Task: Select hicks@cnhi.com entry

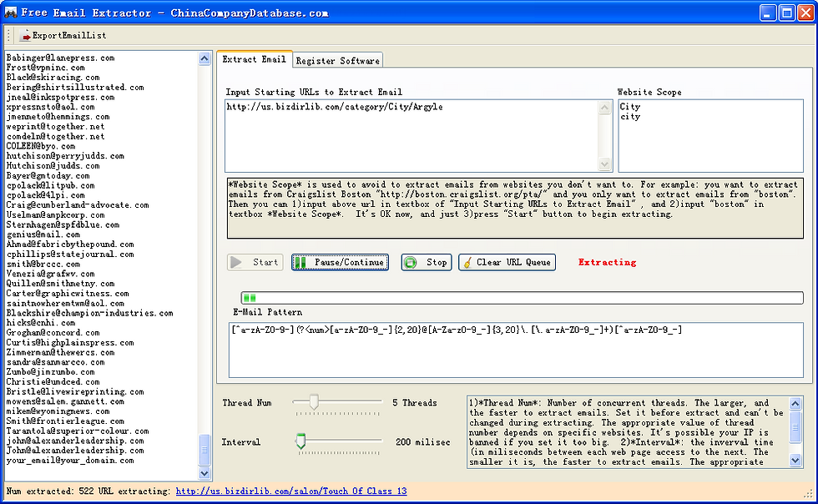Action: coord(40,323)
